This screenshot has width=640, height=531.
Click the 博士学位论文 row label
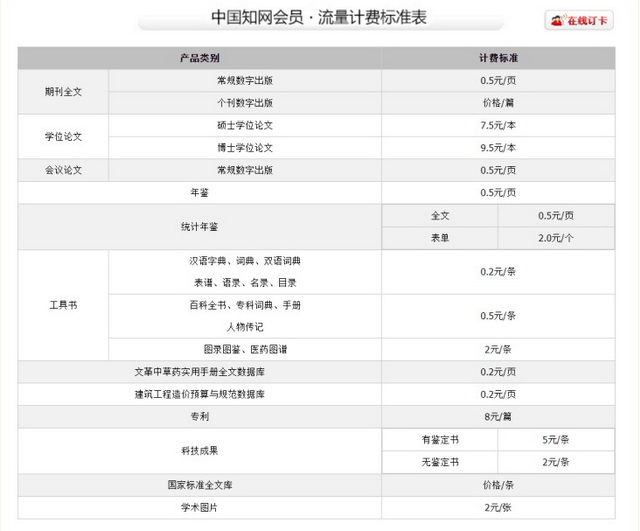click(244, 148)
